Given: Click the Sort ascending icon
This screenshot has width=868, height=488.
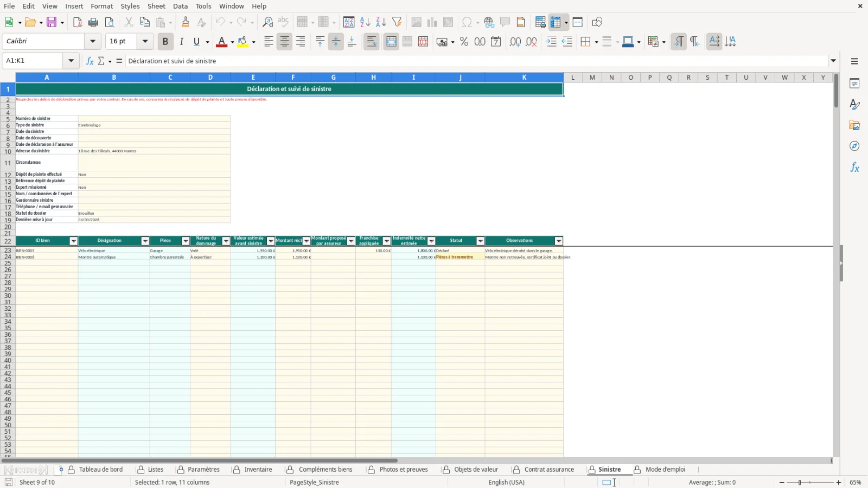Looking at the screenshot, I should [365, 22].
